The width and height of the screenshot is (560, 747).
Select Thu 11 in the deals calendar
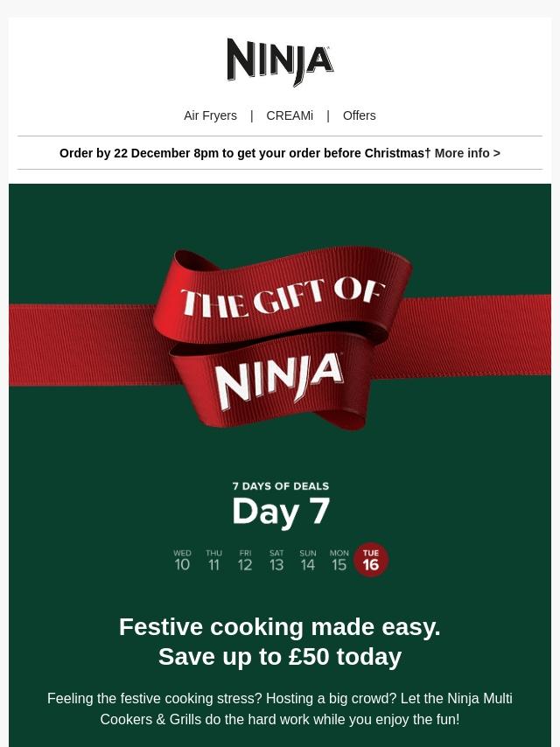pyautogui.click(x=213, y=560)
